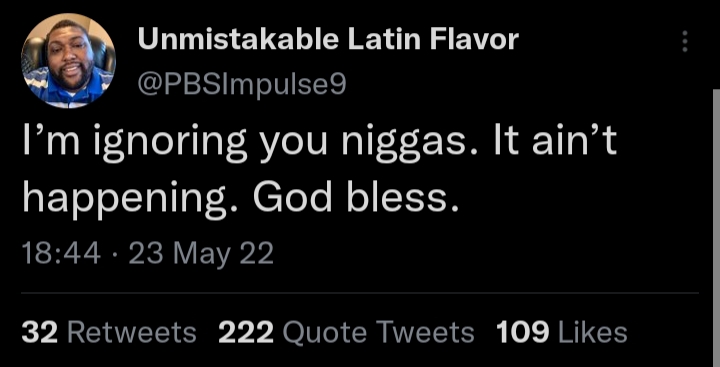Click the words "God bless." in the tweet

click(x=356, y=198)
